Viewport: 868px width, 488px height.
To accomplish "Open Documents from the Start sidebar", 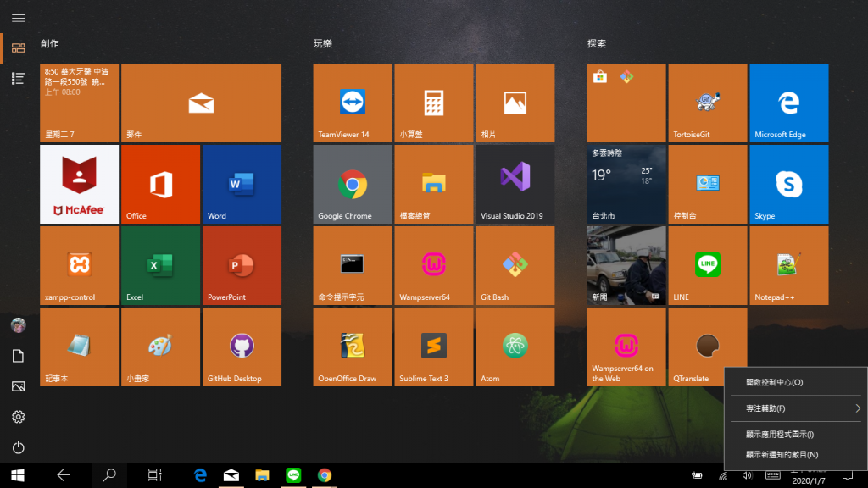I will (19, 356).
